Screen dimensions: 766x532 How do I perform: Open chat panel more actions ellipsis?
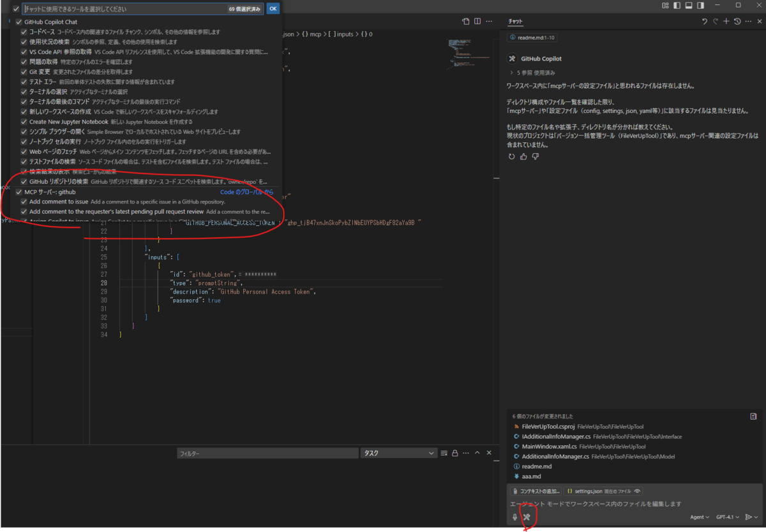747,22
